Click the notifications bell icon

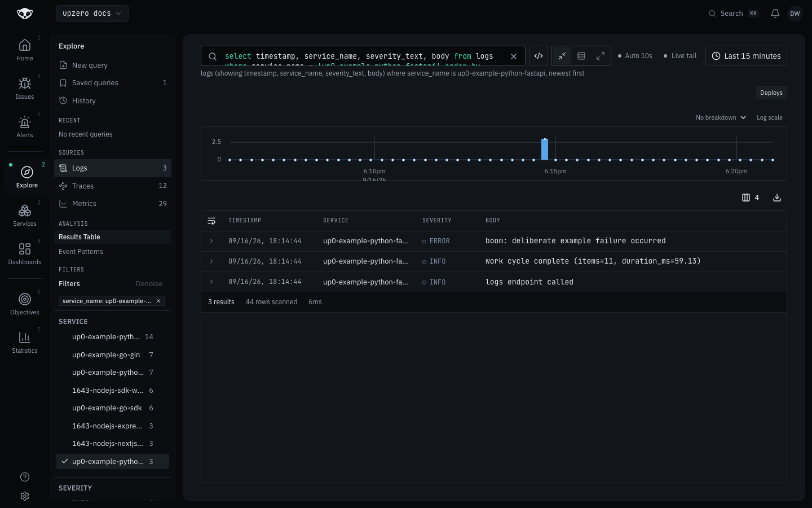[775, 14]
